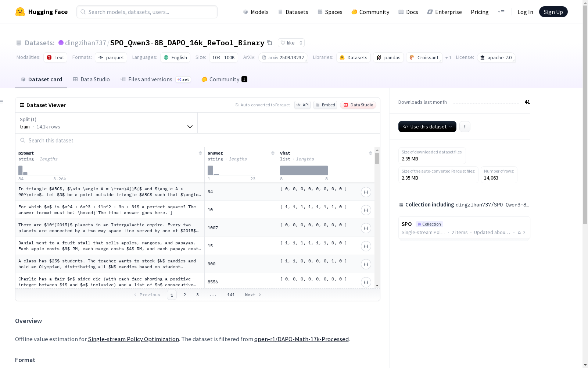This screenshot has width=588, height=368.
Task: Open Use this dataset dropdown
Action: 427,127
